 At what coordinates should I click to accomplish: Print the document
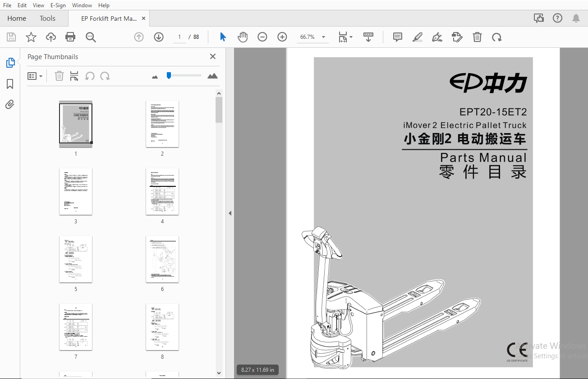(71, 37)
